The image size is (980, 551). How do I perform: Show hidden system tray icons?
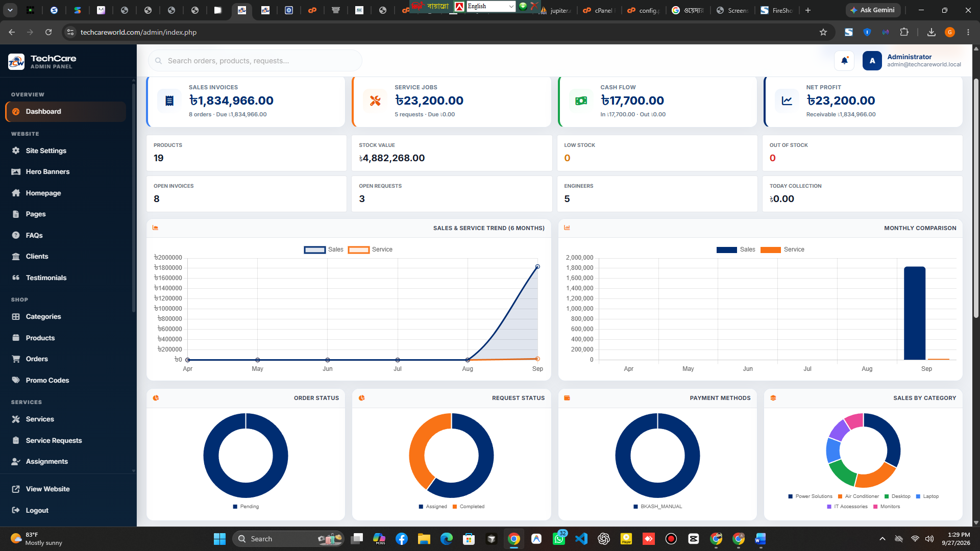tap(882, 539)
